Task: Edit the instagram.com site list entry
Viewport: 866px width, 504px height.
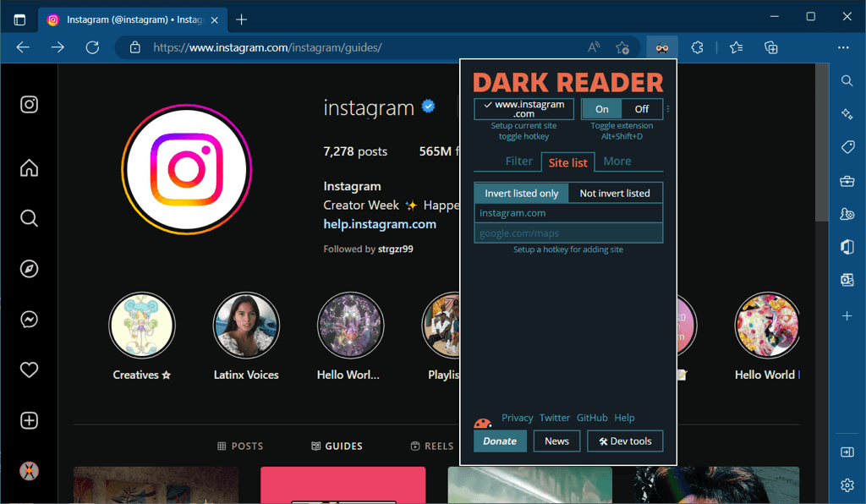Action: coord(568,213)
